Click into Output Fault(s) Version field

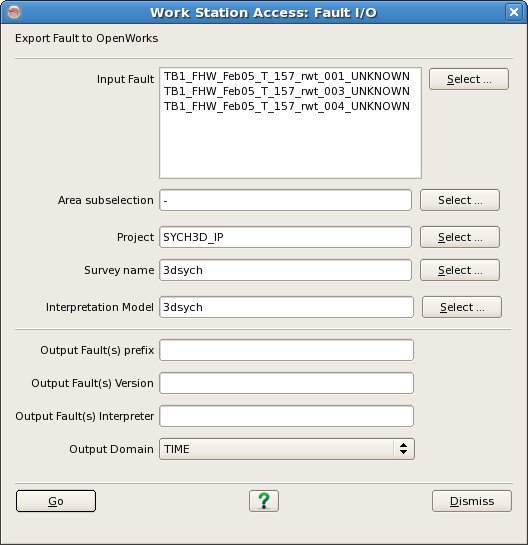click(286, 383)
